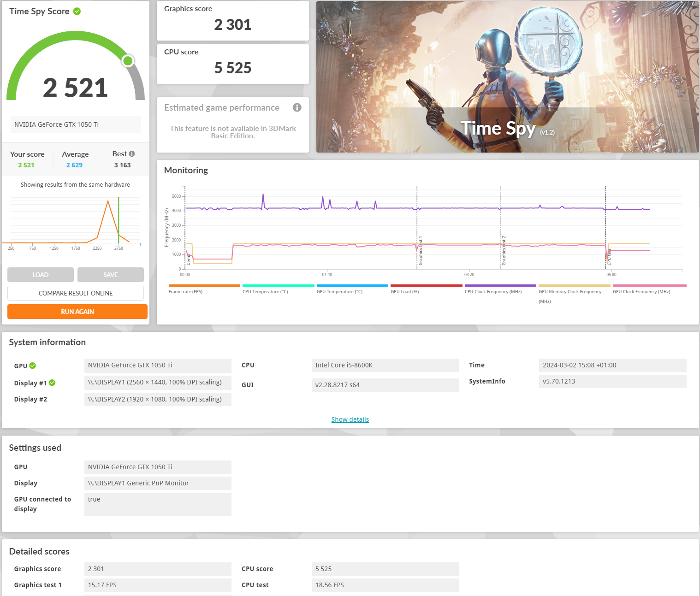Click System information GPU value field
Viewport: 700px width, 596px height.
(158, 366)
